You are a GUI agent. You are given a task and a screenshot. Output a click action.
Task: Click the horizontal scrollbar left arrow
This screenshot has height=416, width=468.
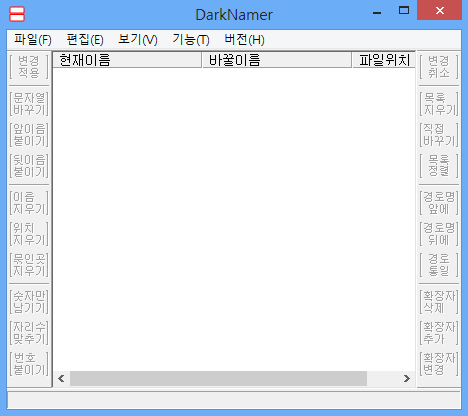pos(61,378)
